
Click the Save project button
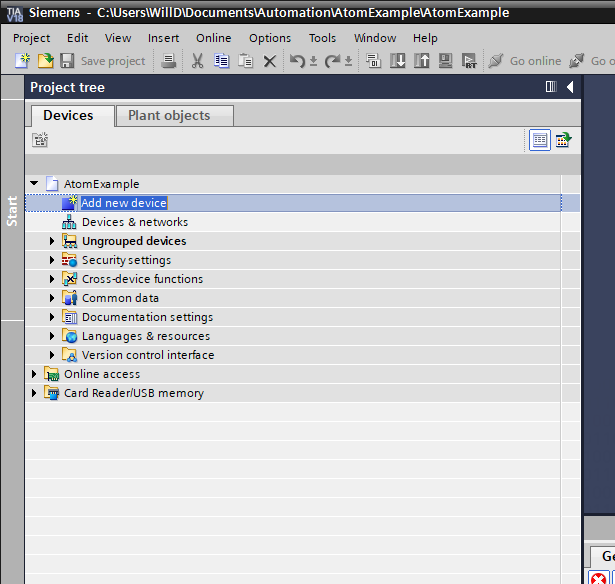coord(103,61)
